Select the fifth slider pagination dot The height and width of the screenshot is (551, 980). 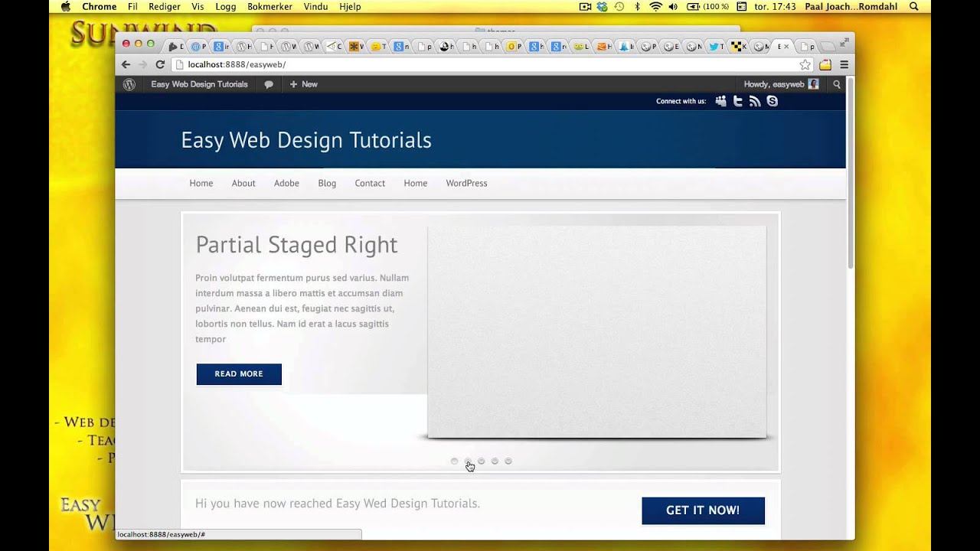tap(508, 461)
